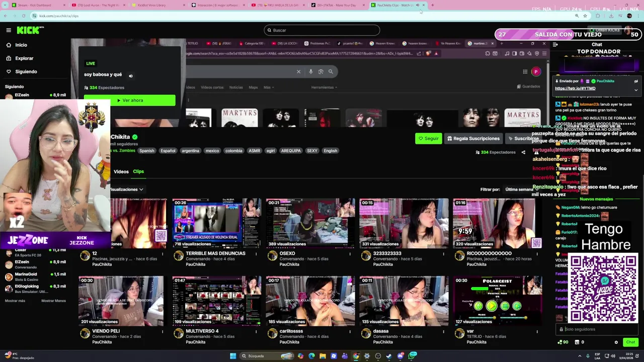Select the ASMR tag
Viewport: 644px width, 362px height.
point(255,151)
